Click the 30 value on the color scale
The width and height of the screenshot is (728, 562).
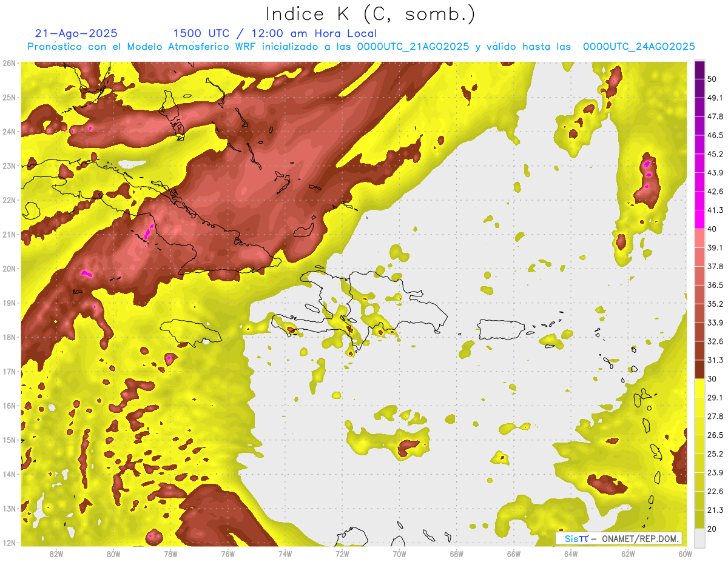click(x=712, y=379)
